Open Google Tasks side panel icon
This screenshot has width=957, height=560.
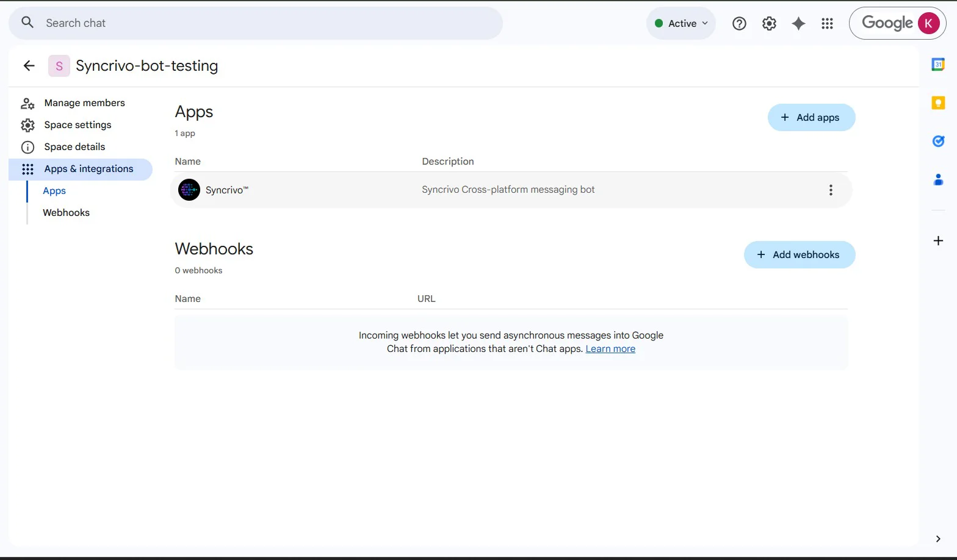pos(938,141)
